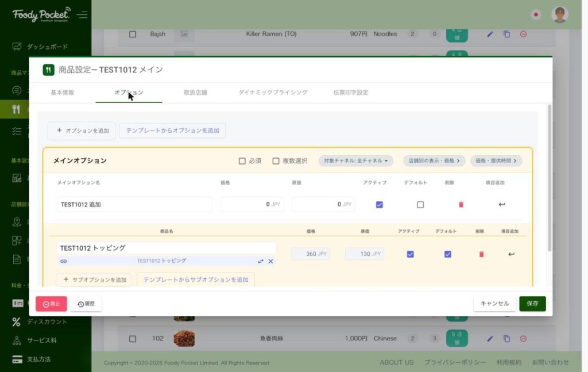Click the オプションを追加 button
The image size is (588, 372).
82,131
